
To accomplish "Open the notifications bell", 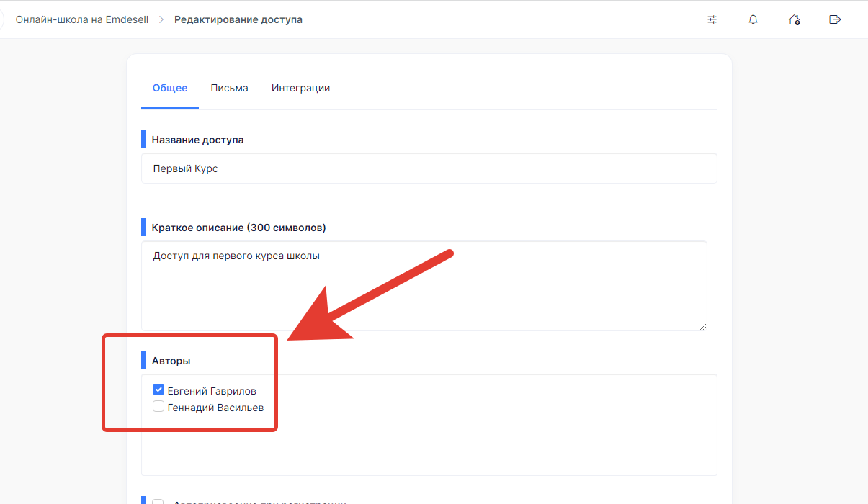I will 753,20.
